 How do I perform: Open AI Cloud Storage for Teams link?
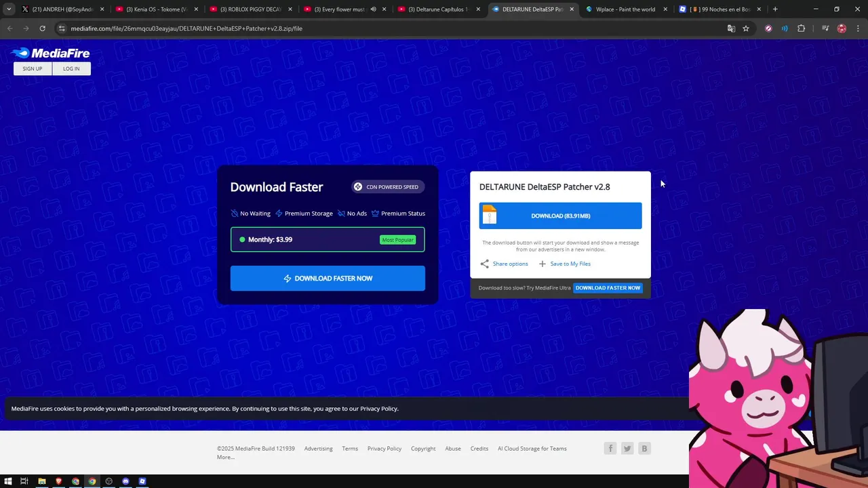(x=532, y=449)
